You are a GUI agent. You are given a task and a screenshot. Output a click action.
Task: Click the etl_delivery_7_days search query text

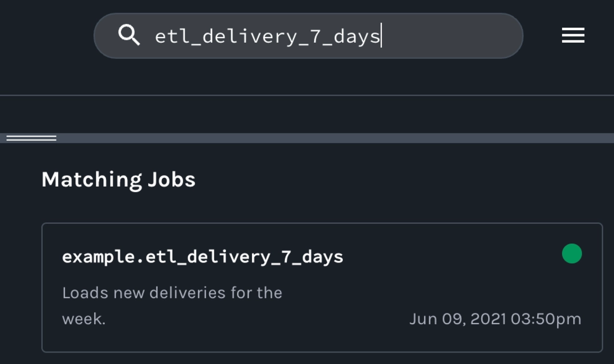(x=267, y=36)
